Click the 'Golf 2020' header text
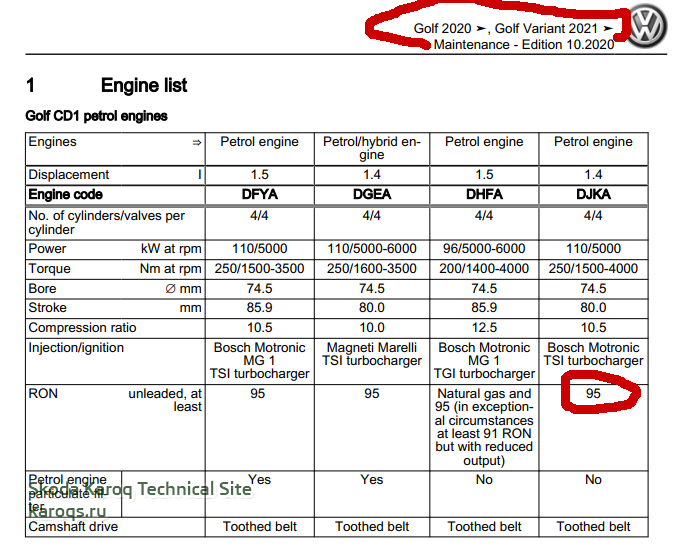The image size is (680, 554). pos(442,29)
